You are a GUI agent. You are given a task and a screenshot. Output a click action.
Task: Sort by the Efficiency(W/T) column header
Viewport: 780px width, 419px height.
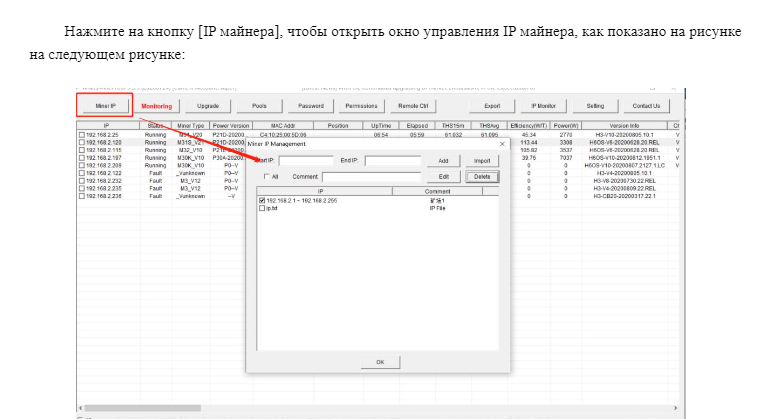tap(529, 126)
